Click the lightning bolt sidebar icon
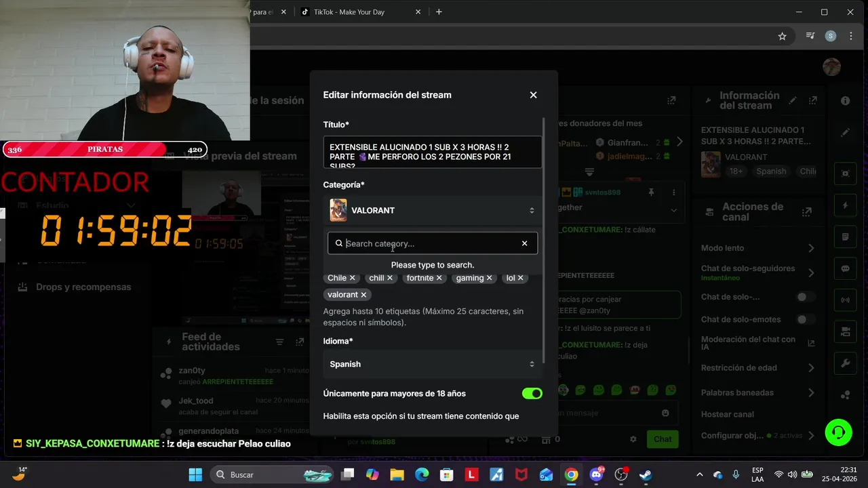This screenshot has width=868, height=488. coord(846,205)
